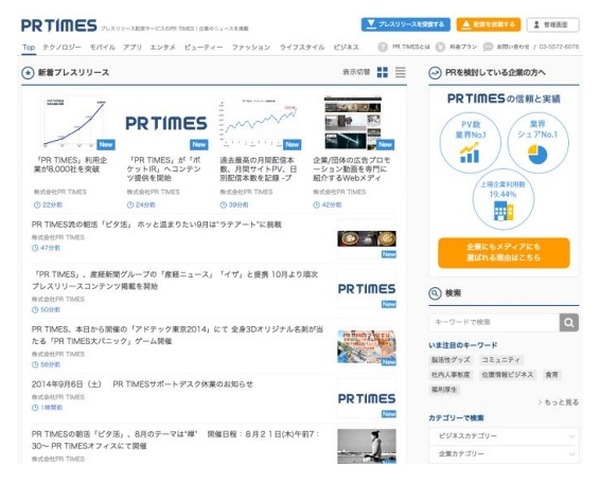Click the キーワードで検索 input field
Screen dimensions: 600x484
click(x=494, y=323)
